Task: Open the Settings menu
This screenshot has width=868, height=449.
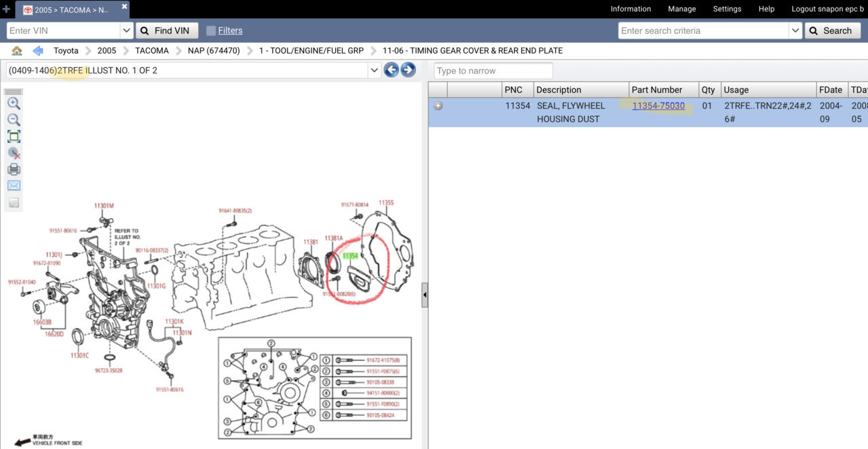Action: (x=727, y=9)
